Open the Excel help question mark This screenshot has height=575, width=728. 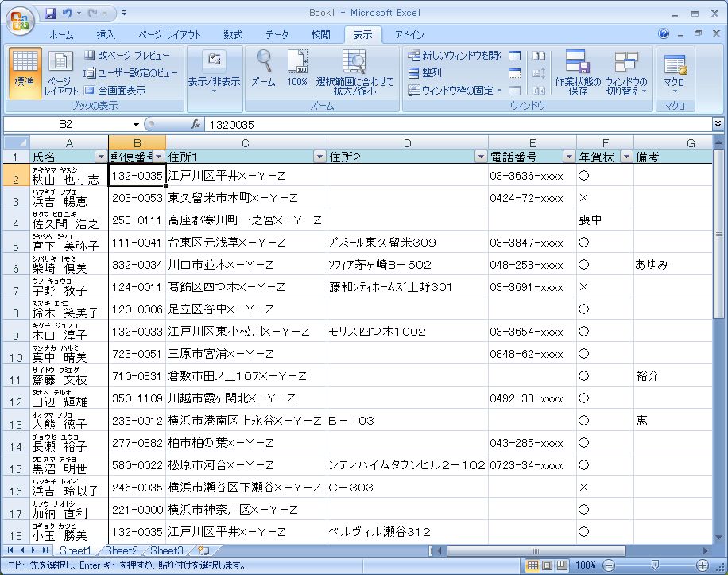[x=664, y=34]
